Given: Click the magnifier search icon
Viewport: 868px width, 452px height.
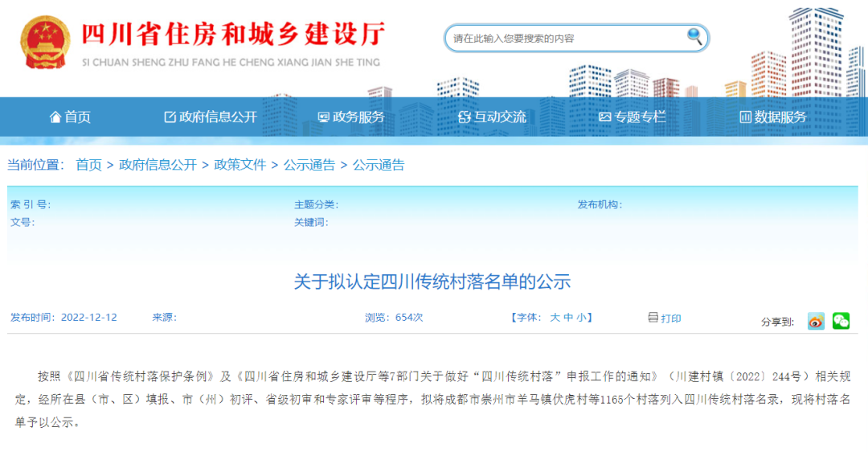Looking at the screenshot, I should tap(694, 36).
